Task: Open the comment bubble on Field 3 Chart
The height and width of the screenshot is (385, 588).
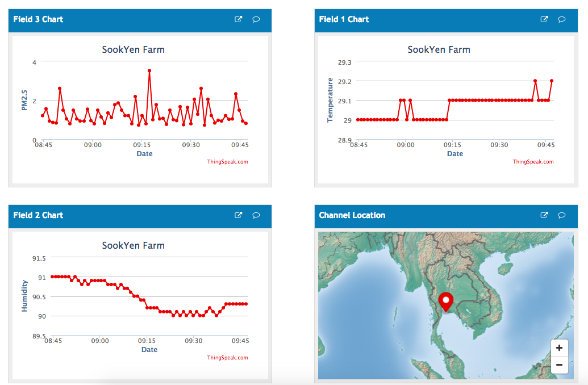Action: pos(256,19)
